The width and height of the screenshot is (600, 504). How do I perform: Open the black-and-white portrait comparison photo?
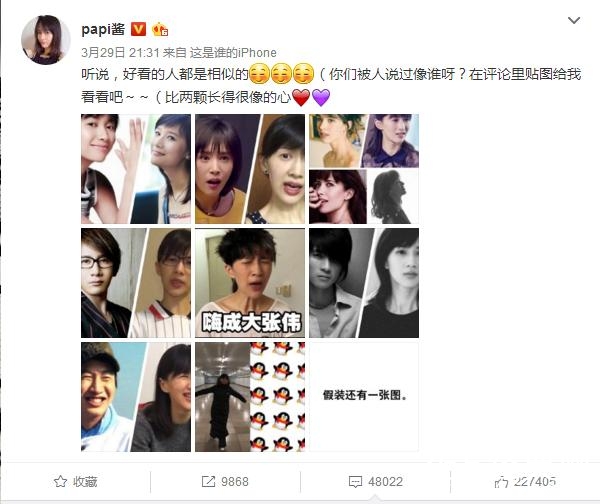coord(364,283)
